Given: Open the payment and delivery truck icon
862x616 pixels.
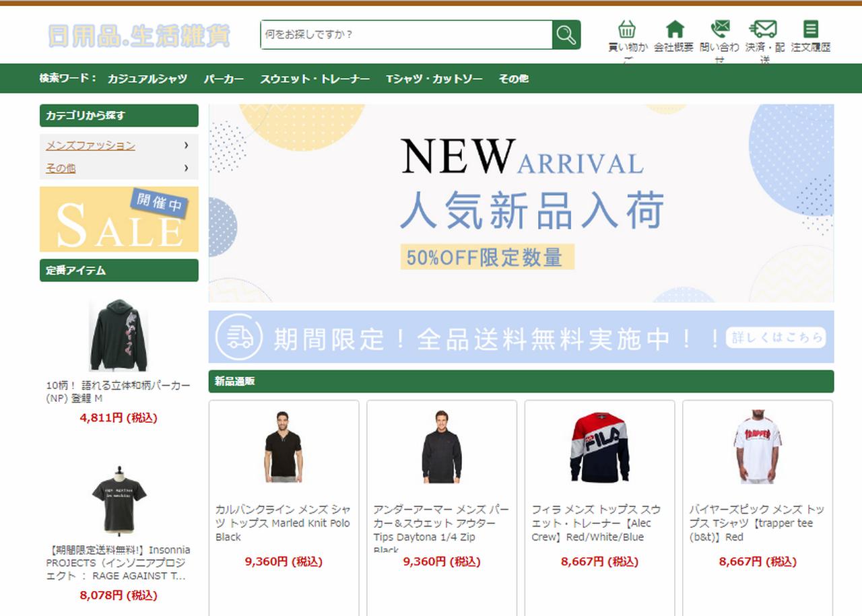Looking at the screenshot, I should (x=763, y=29).
